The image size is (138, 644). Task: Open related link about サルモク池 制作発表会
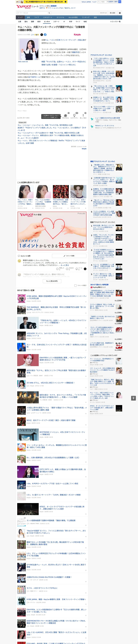[45, 125]
